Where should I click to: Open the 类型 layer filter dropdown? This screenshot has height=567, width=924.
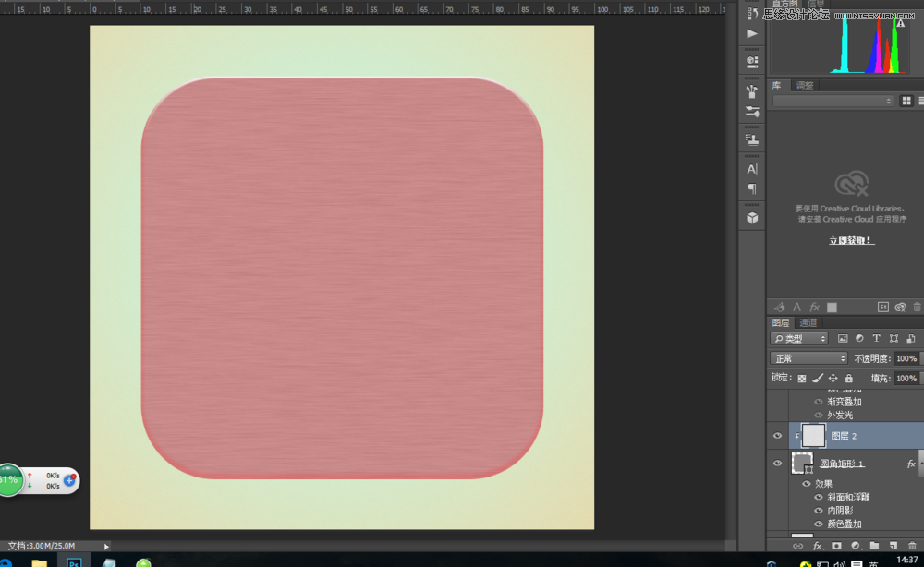coord(800,339)
